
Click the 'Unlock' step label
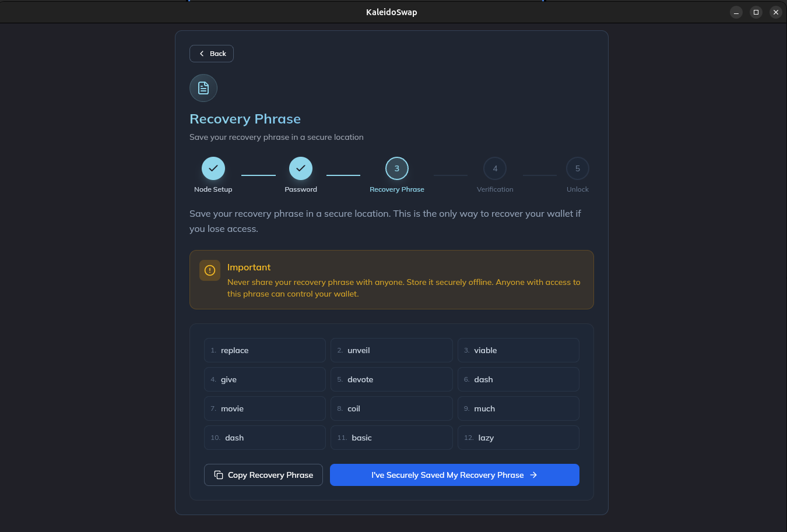[578, 189]
